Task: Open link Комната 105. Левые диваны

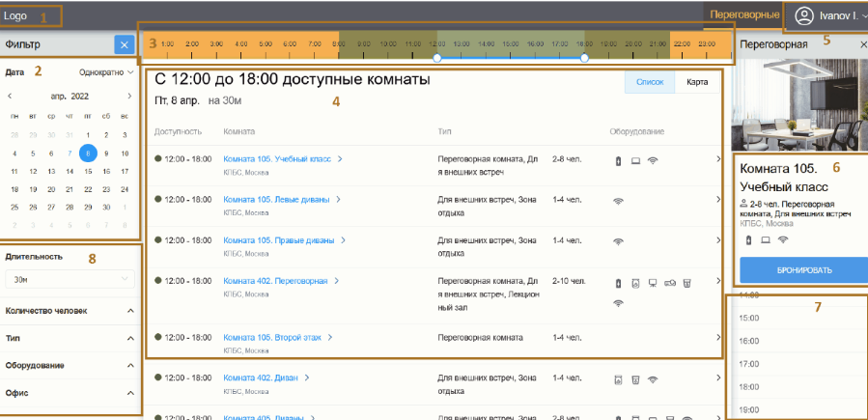Action: [276, 199]
